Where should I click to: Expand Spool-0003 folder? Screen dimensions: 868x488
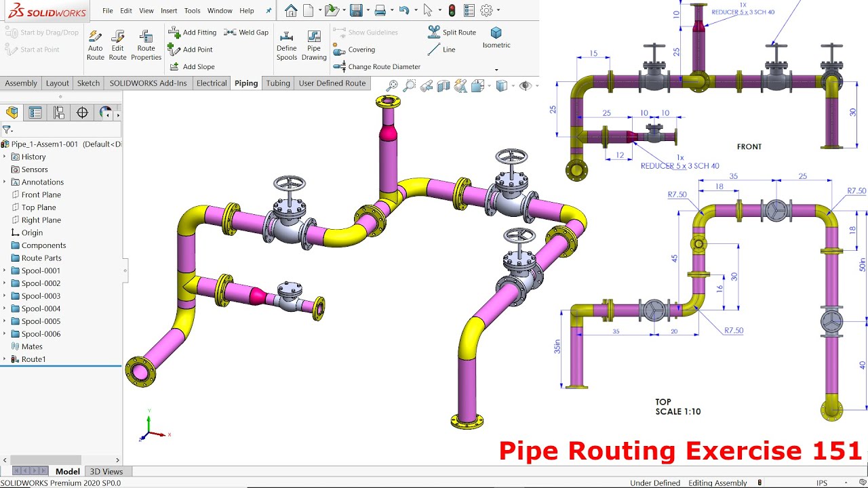coord(5,296)
